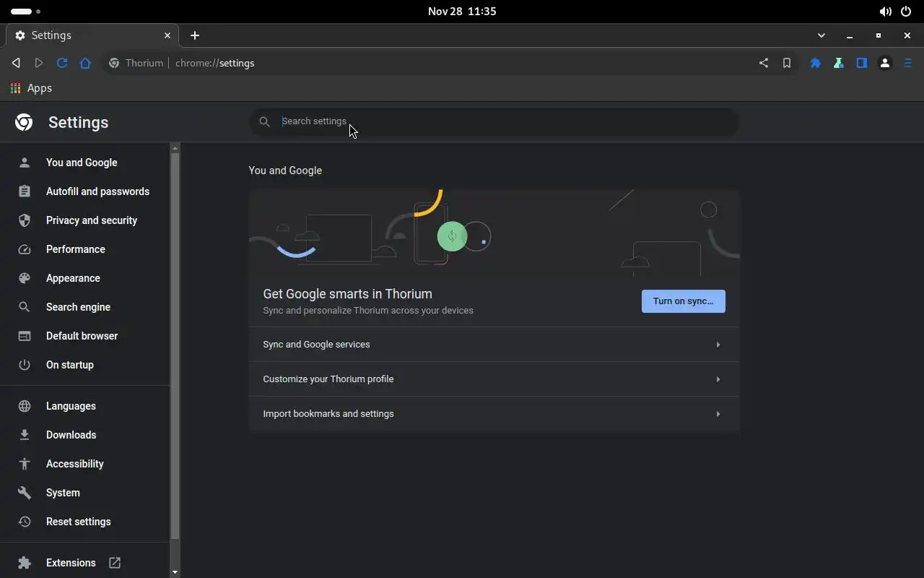Bookmark this tab
The width and height of the screenshot is (924, 578).
[787, 63]
